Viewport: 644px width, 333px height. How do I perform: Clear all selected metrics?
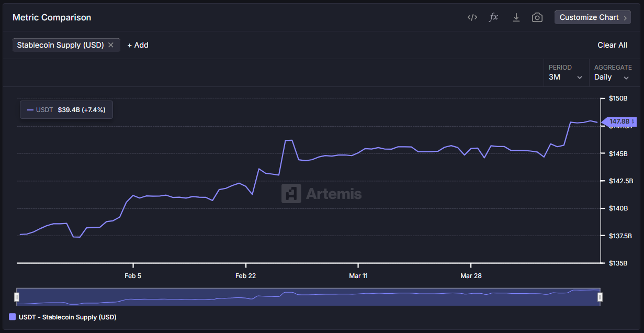(x=612, y=45)
